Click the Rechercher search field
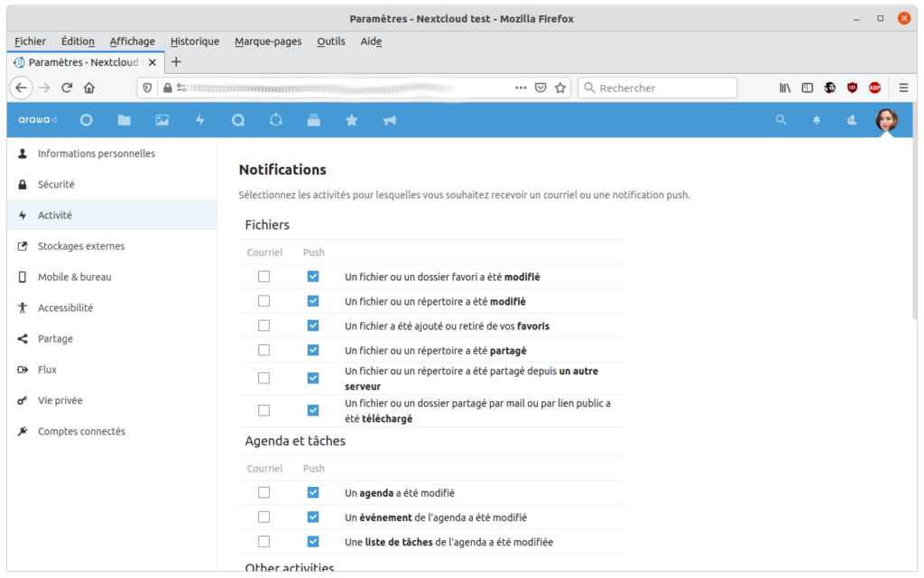 [x=657, y=87]
